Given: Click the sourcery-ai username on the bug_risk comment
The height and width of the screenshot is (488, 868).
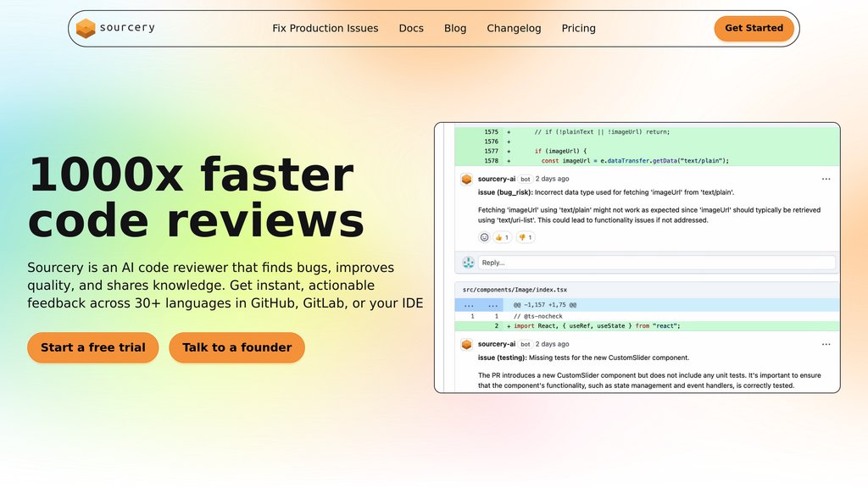Looking at the screenshot, I should tap(497, 179).
